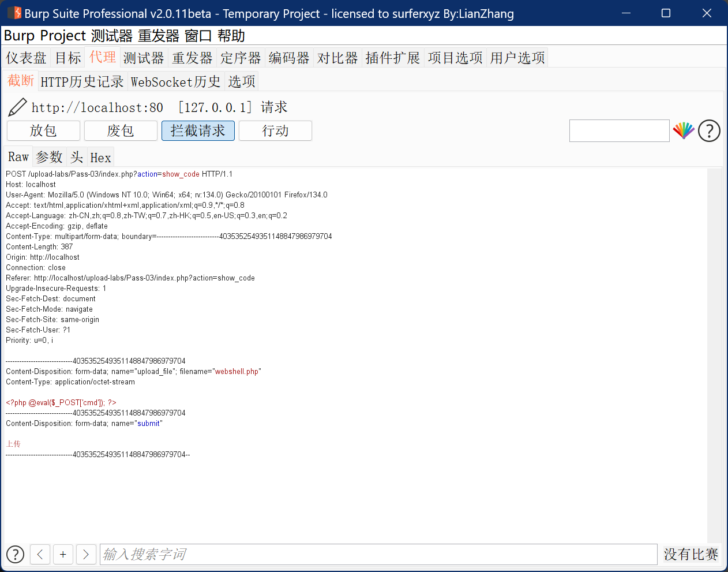Screen dimensions: 728x572
Task: Select the Raw view tab
Action: (x=18, y=156)
